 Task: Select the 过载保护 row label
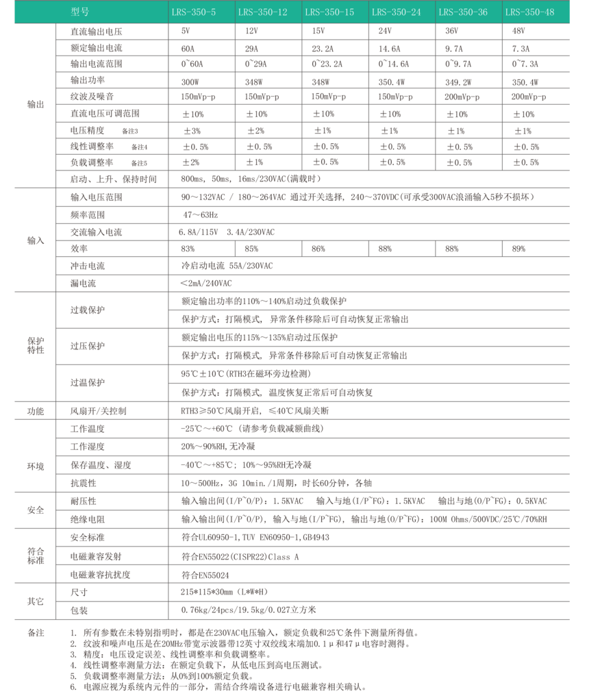pos(88,310)
